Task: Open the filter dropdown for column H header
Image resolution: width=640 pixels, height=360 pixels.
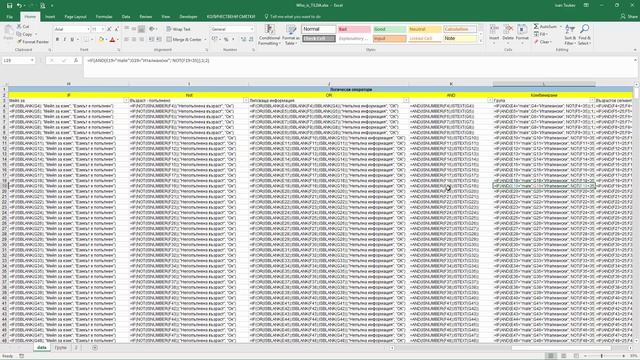Action: coord(126,100)
